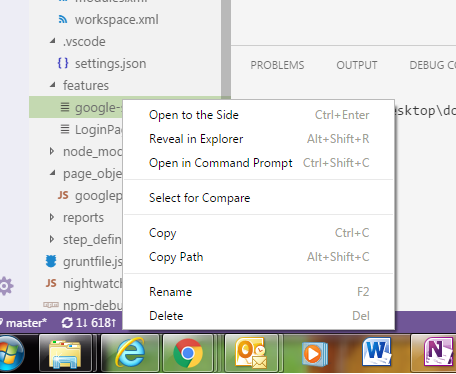The image size is (456, 374).
Task: Click the 1↓ 618↑ sync count
Action: click(96, 323)
